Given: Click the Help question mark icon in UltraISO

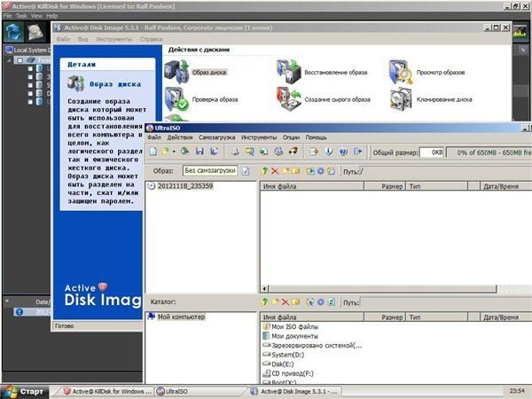Looking at the screenshot, I should point(343,152).
